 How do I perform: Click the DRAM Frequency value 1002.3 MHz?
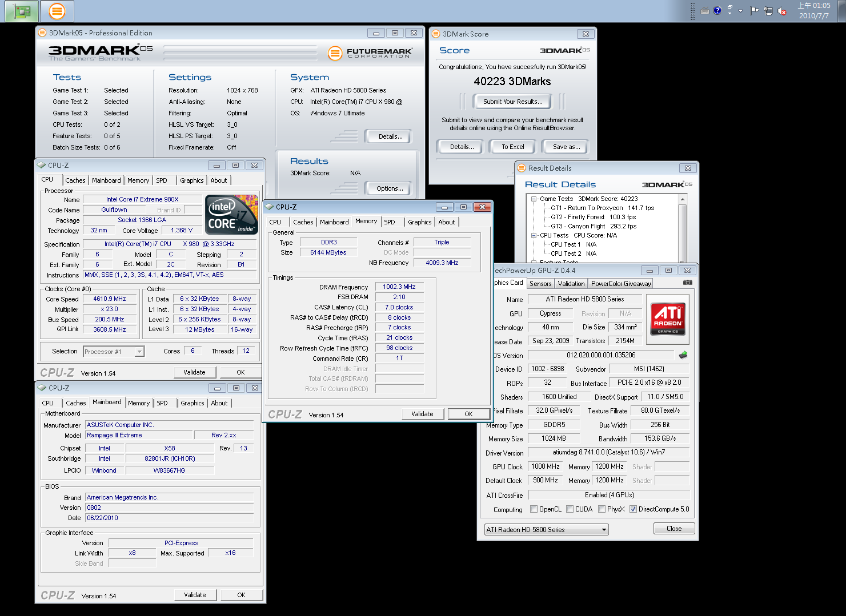click(399, 287)
